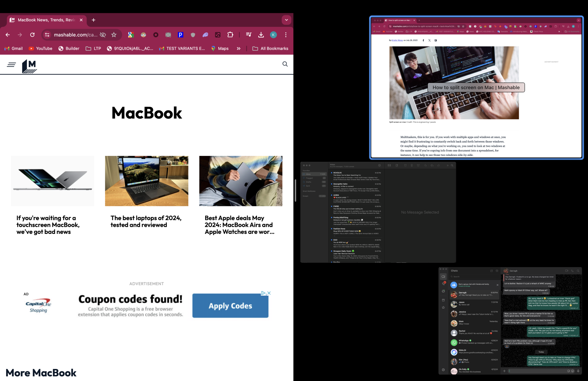Open a new tab with the plus button
The width and height of the screenshot is (588, 381).
(93, 20)
